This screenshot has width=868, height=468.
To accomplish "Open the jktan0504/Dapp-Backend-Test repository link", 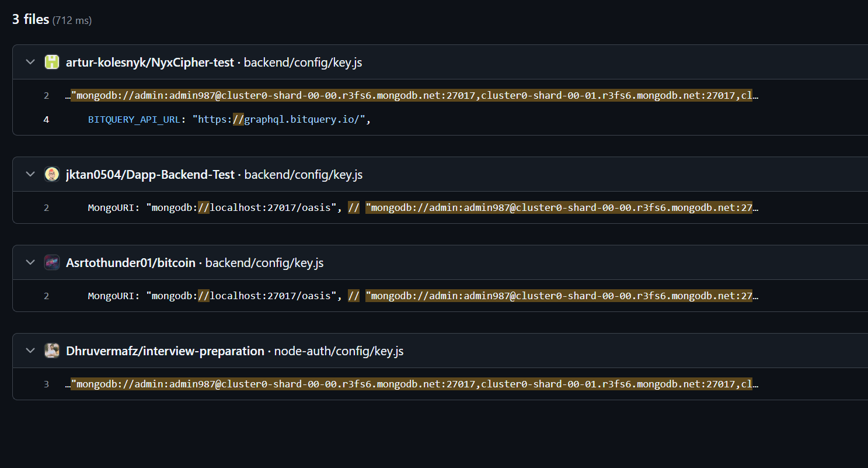I will [150, 174].
